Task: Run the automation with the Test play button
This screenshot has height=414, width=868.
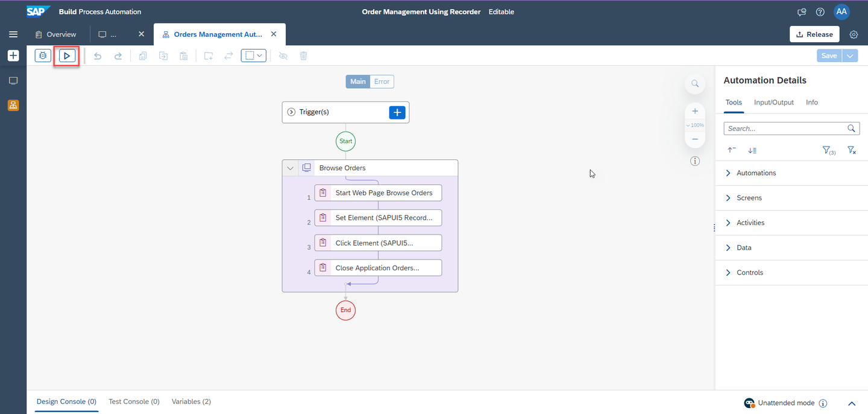Action: pyautogui.click(x=67, y=56)
